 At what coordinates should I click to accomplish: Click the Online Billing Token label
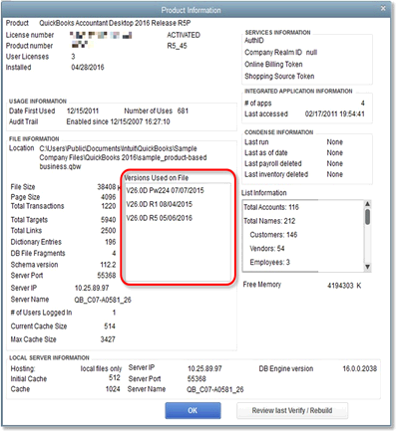coord(274,64)
